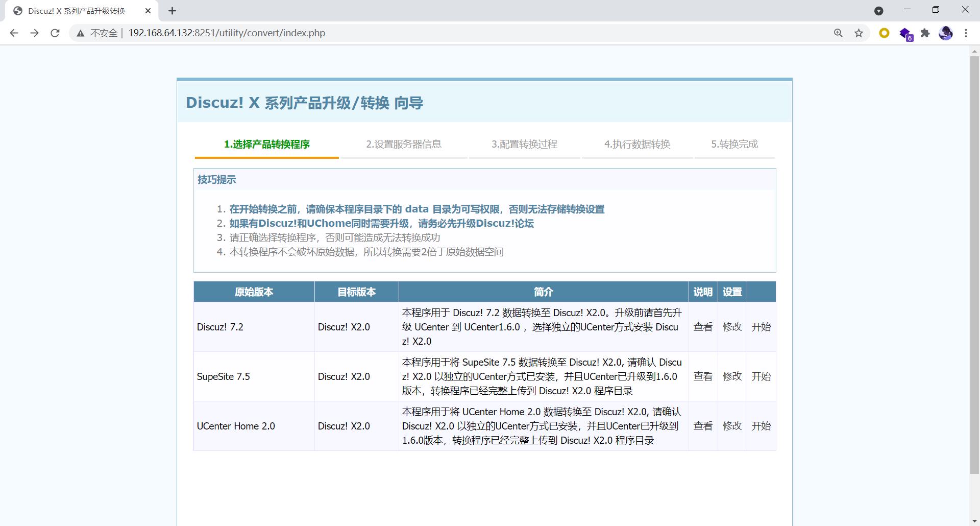This screenshot has height=526, width=980.
Task: Click 开始 for the Discuz! 7.2 row
Action: (761, 327)
